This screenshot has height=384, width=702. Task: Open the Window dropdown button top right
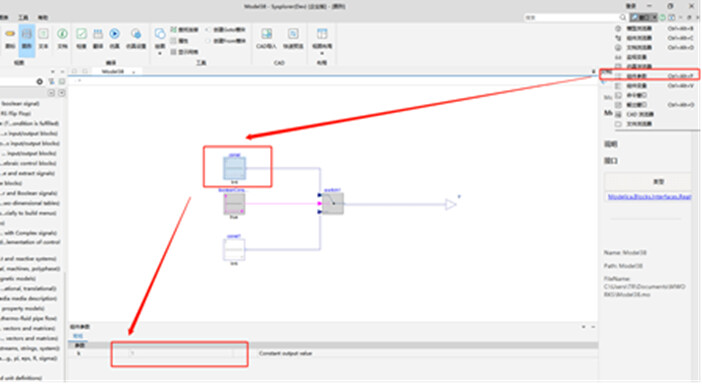(644, 17)
